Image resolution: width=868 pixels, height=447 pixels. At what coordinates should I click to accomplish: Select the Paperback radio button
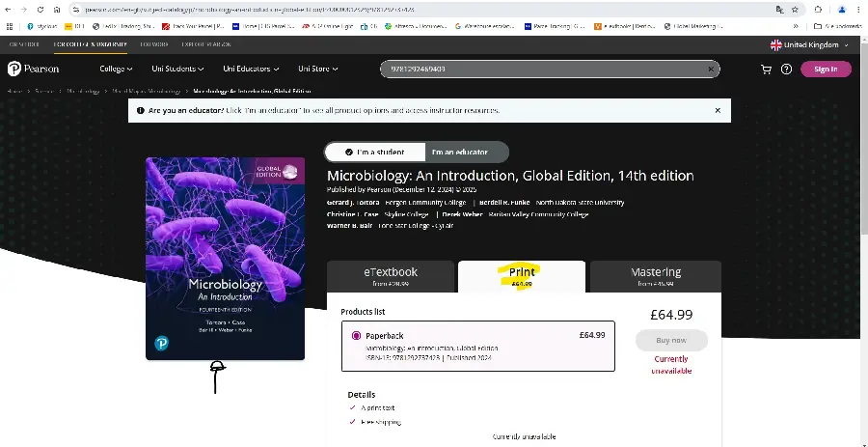click(x=356, y=336)
